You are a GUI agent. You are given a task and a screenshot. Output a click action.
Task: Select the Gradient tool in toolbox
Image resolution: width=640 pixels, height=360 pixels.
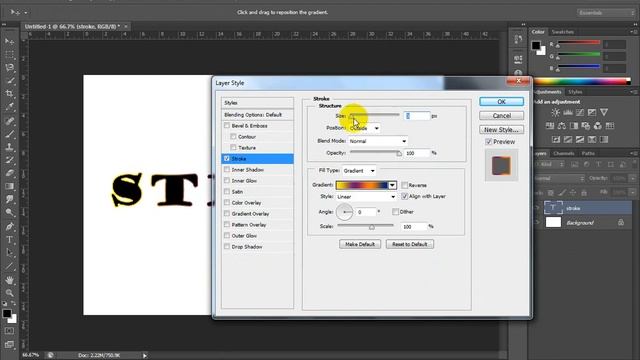(9, 186)
